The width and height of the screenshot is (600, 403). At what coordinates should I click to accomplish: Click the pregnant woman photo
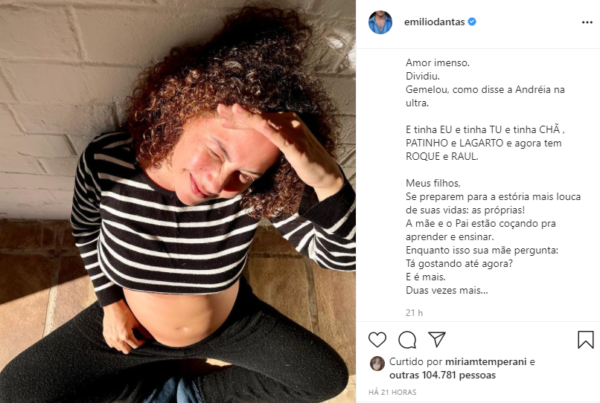coord(178,201)
